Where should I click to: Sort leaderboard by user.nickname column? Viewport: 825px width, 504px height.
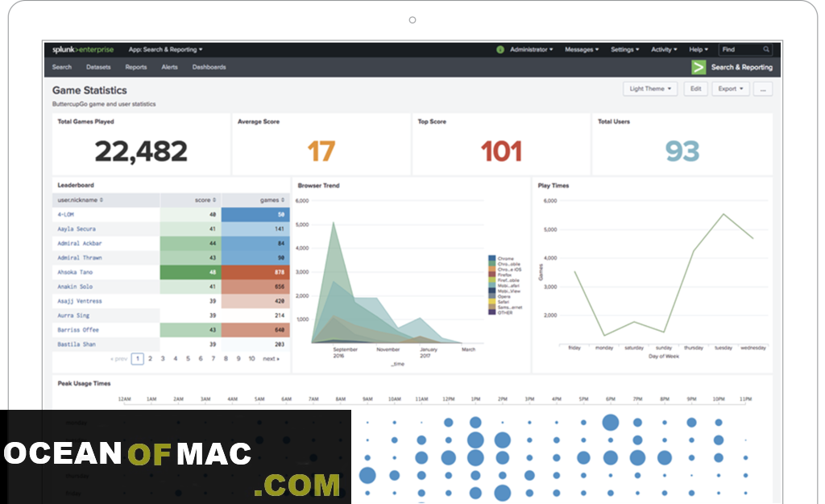80,200
